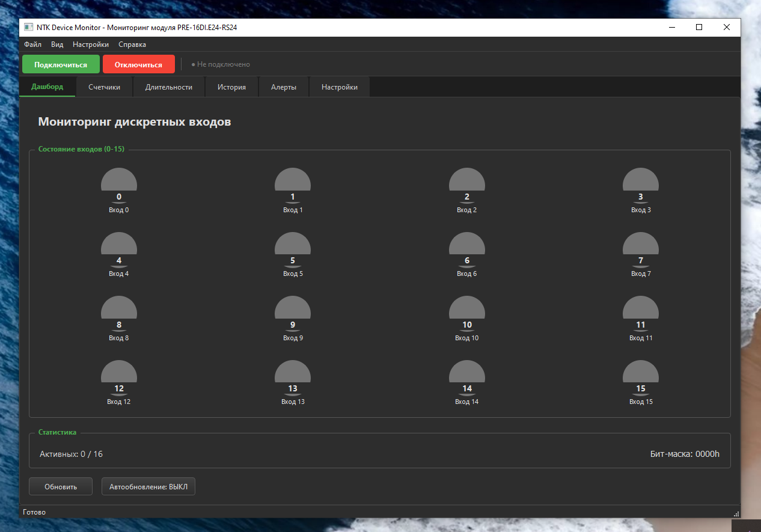Open the Файл menu
The width and height of the screenshot is (761, 532).
[x=33, y=44]
